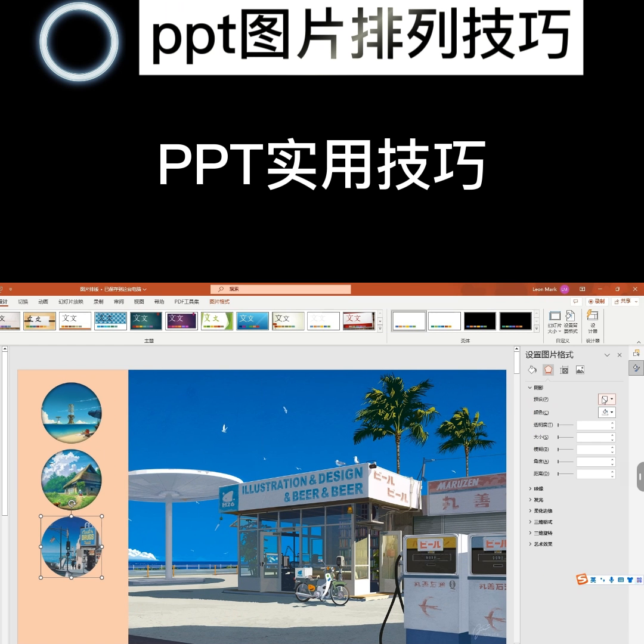The width and height of the screenshot is (644, 644).
Task: Click the Sogou 英 language indicator
Action: click(x=593, y=580)
